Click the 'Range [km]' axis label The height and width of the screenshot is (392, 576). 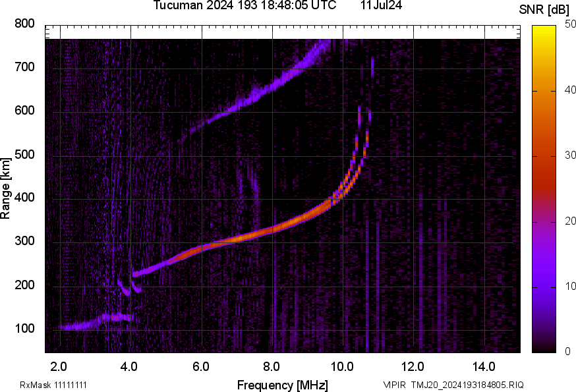point(5,189)
